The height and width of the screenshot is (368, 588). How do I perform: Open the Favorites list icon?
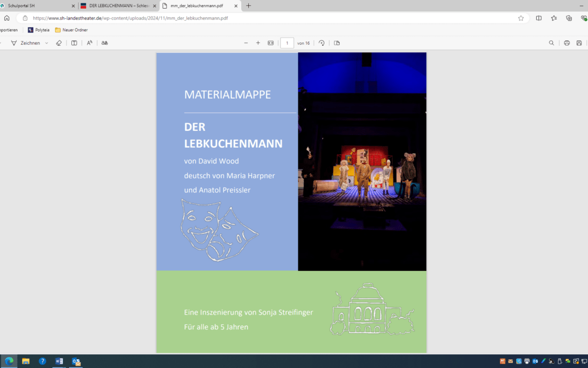point(554,18)
